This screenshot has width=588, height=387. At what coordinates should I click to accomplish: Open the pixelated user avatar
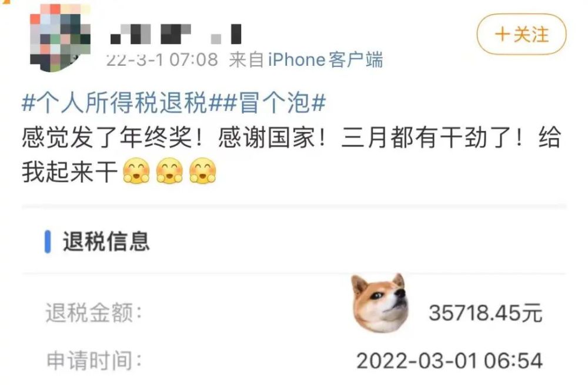coord(60,38)
